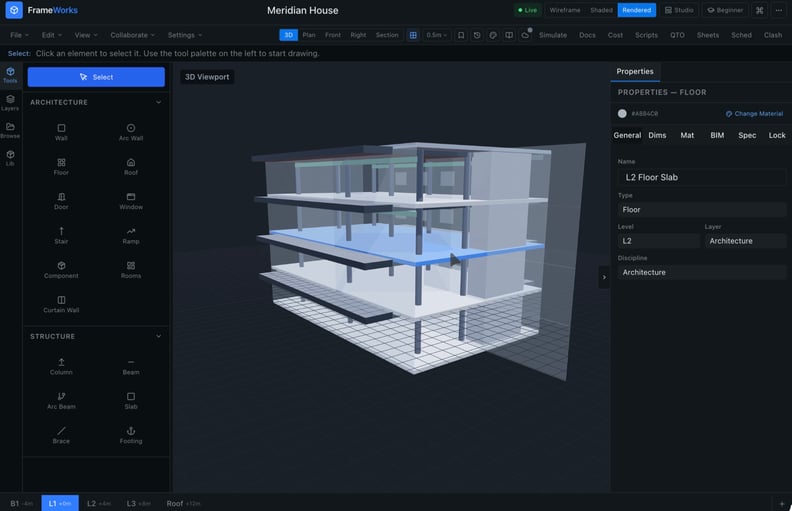This screenshot has width=792, height=511.
Task: Click the Select tool button
Action: pyautogui.click(x=96, y=77)
